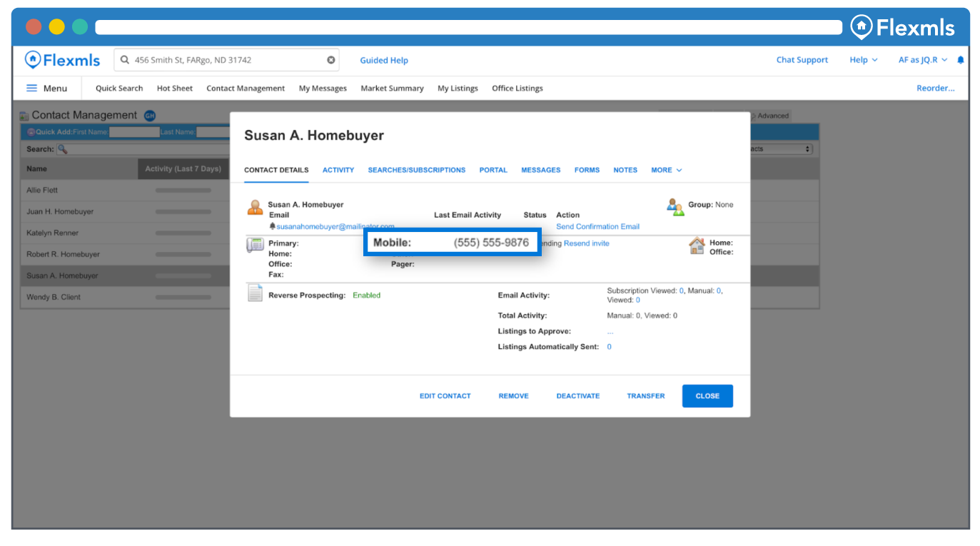This screenshot has width=980, height=546.
Task: Expand the AF as JQ.R account menu
Action: (922, 60)
